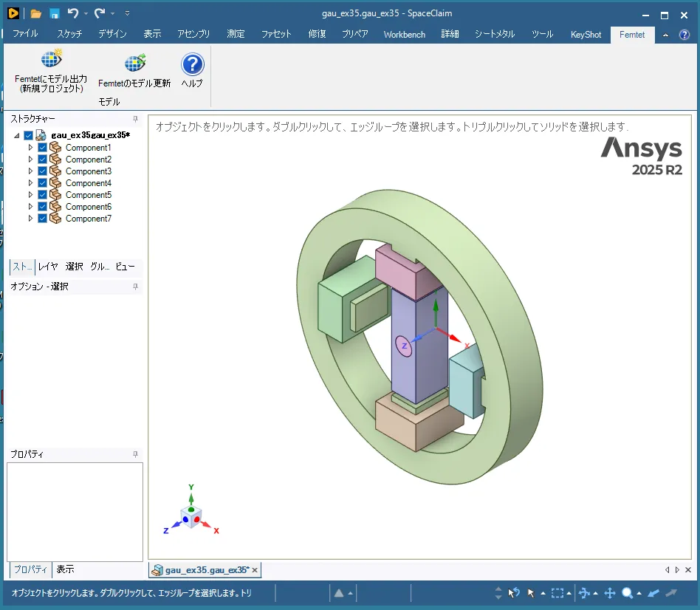The image size is (700, 610).
Task: Switch to the ファセット ribbon tab
Action: click(276, 34)
